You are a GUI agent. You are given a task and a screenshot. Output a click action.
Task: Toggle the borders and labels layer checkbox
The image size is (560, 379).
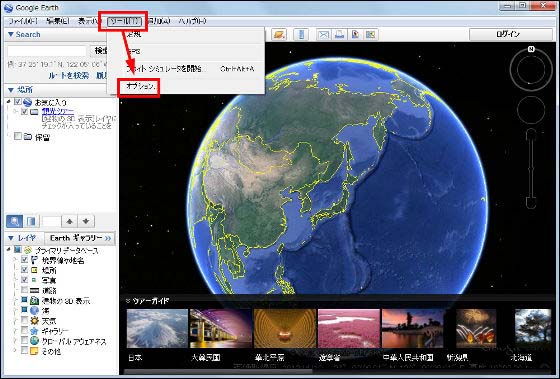(24, 259)
